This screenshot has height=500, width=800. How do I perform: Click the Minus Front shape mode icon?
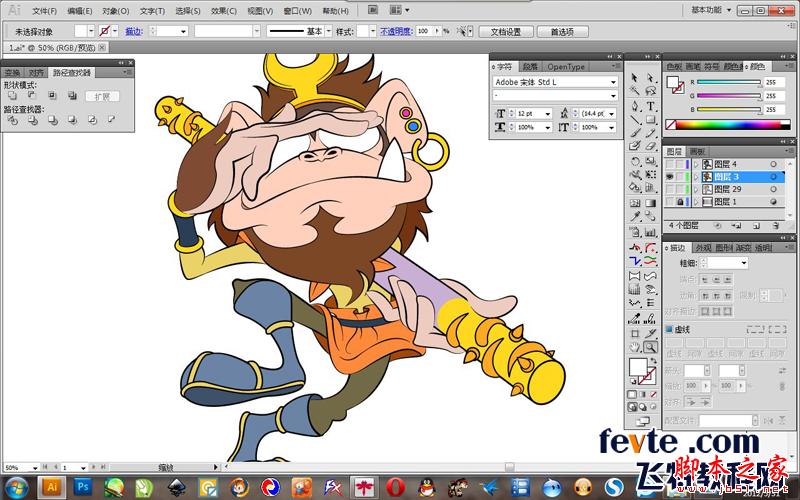32,95
